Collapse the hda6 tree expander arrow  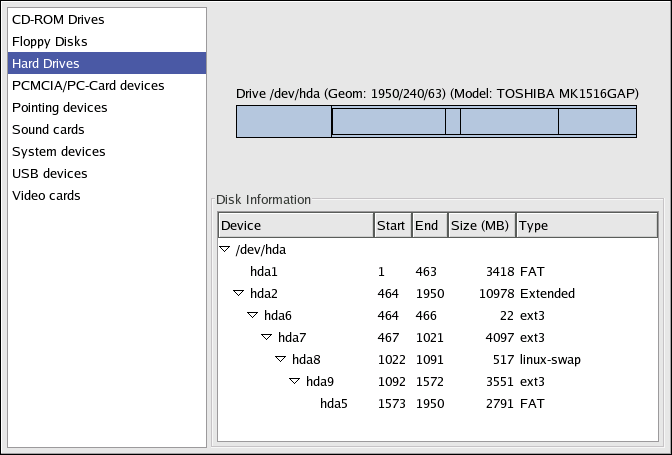[x=253, y=316]
